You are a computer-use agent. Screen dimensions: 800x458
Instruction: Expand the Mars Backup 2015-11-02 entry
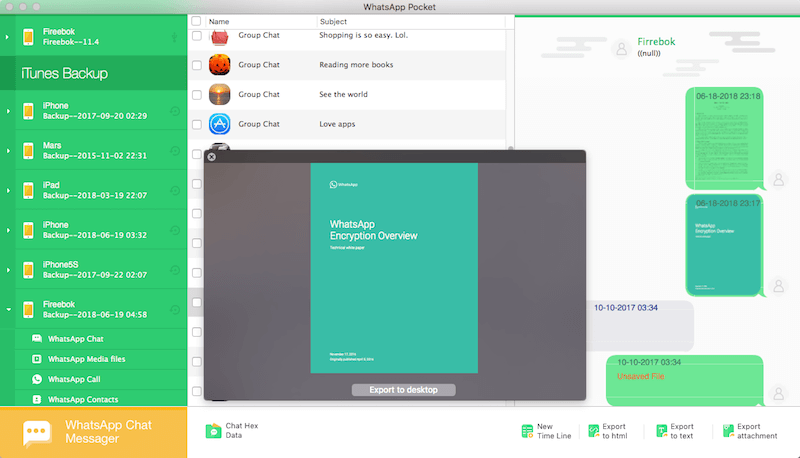pos(8,150)
